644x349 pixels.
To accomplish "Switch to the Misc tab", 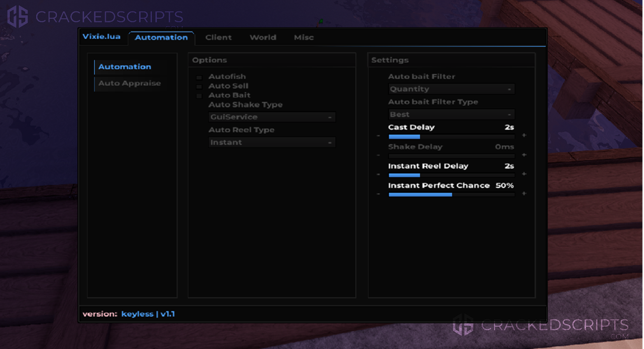I will tap(304, 38).
